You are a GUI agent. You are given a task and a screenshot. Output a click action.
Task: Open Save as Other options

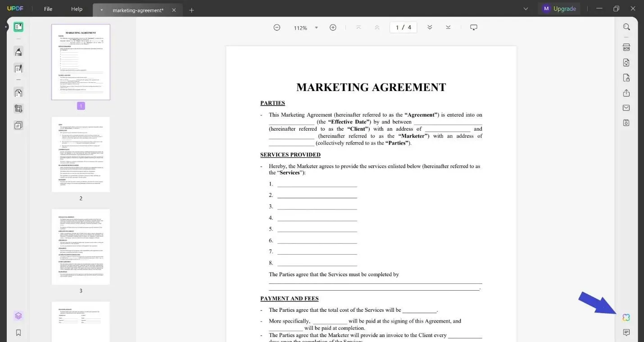click(x=626, y=123)
